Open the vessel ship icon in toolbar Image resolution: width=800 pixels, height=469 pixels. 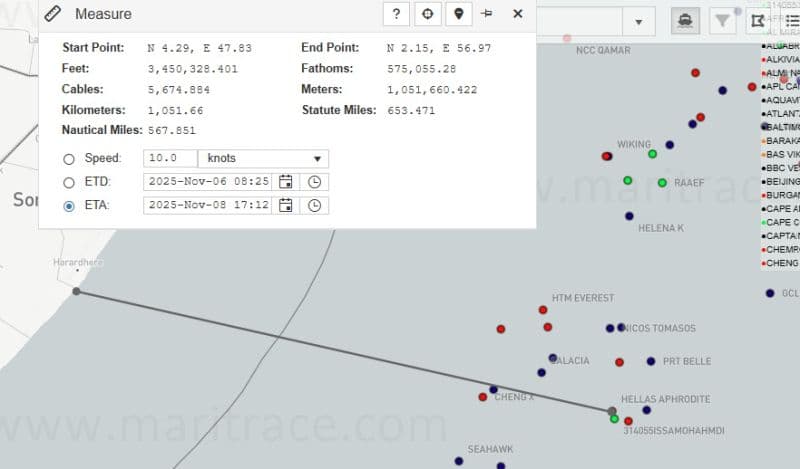pos(685,20)
